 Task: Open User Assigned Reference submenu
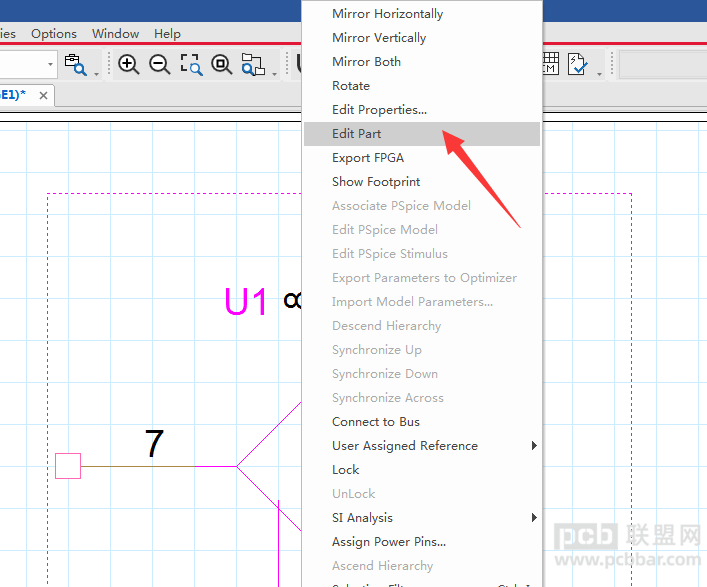(x=422, y=446)
